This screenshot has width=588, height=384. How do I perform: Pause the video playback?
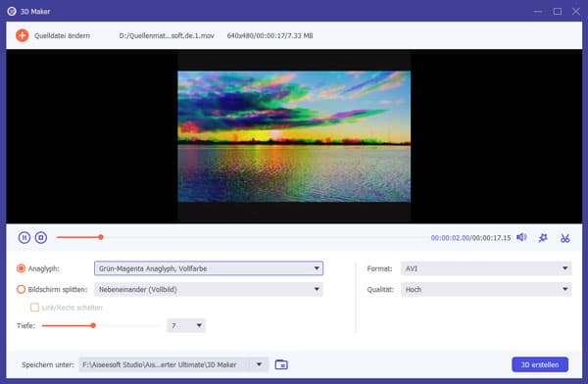24,237
